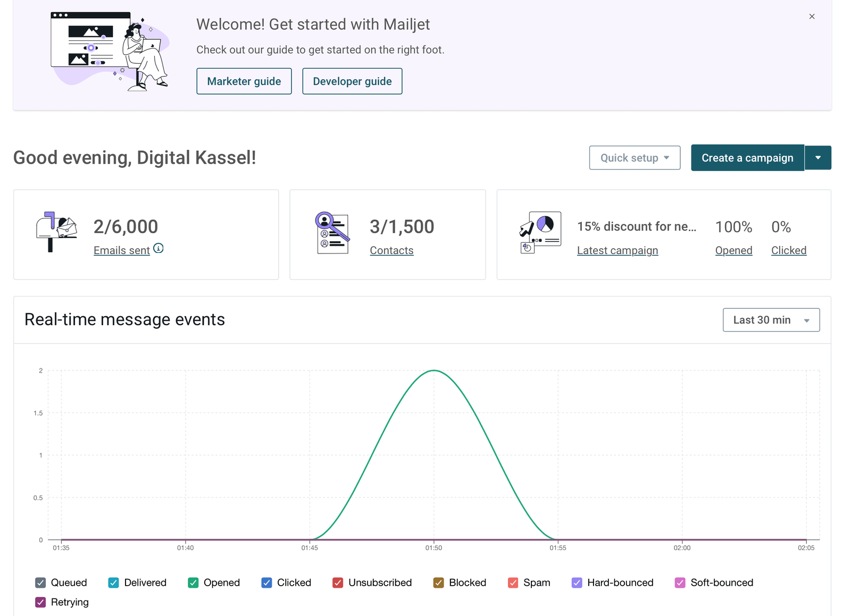
Task: Click the 'Real-time message events' heading
Action: click(125, 319)
